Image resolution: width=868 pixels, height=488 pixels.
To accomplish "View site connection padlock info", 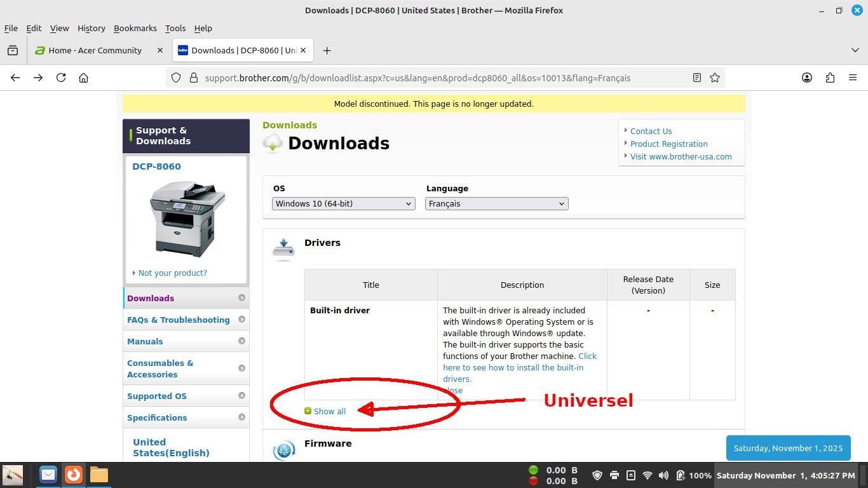I will point(194,78).
